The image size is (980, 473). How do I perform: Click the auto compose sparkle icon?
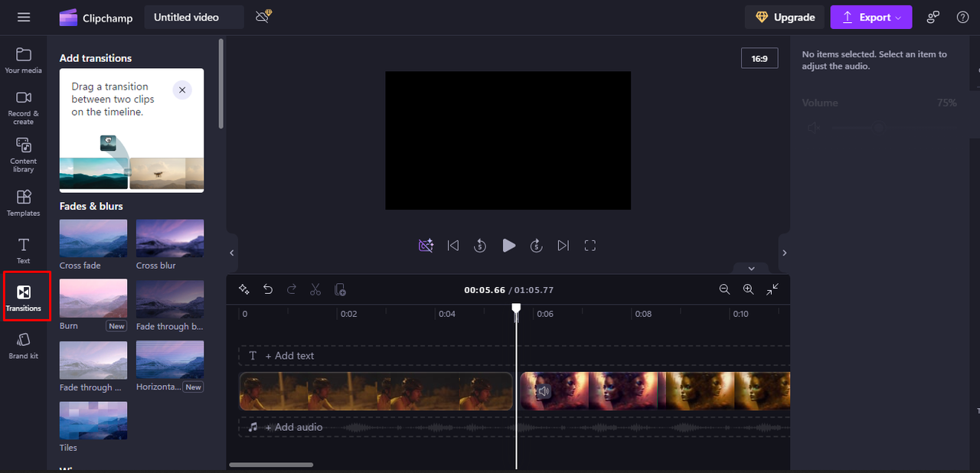(x=244, y=289)
